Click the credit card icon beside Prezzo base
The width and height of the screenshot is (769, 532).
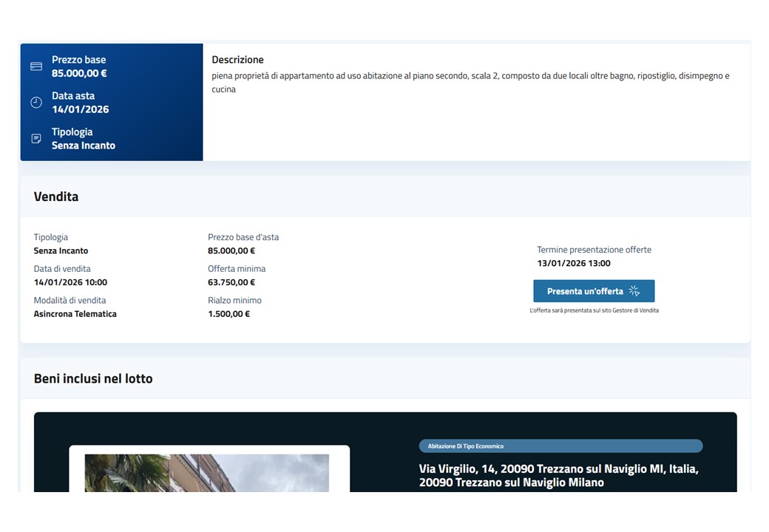(36, 66)
